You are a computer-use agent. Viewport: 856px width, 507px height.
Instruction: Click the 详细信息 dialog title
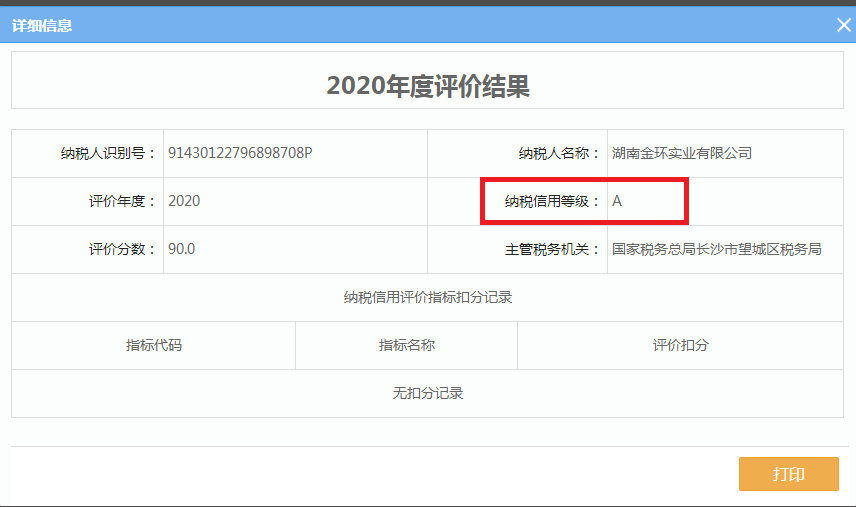pos(42,26)
